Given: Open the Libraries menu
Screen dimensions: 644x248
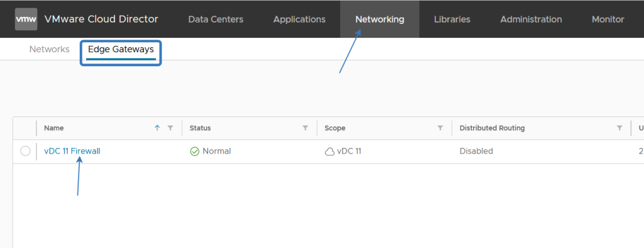Looking at the screenshot, I should (x=452, y=20).
